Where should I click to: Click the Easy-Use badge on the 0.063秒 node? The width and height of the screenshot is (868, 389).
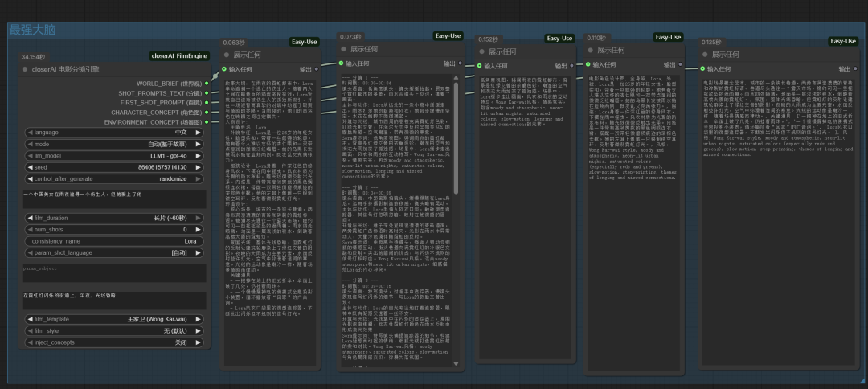305,42
